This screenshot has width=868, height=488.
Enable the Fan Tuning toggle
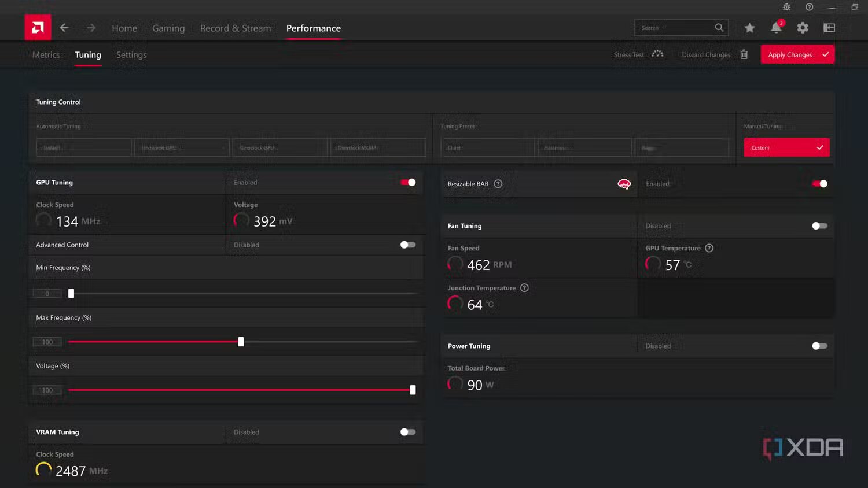(819, 226)
